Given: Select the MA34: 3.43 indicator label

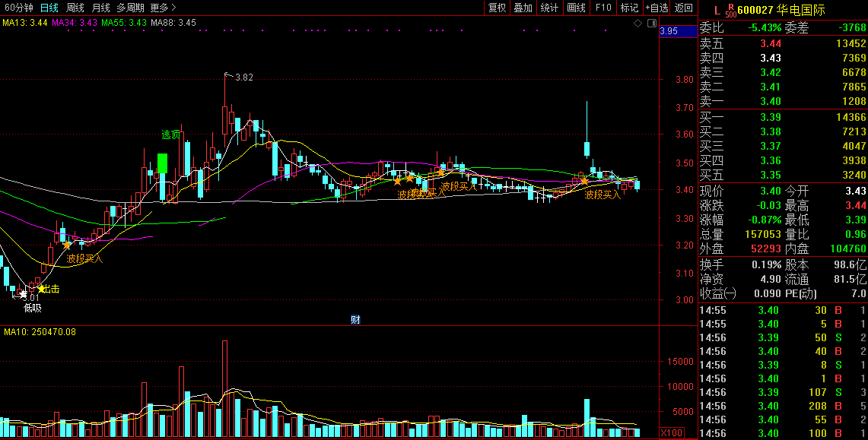Looking at the screenshot, I should click(75, 23).
